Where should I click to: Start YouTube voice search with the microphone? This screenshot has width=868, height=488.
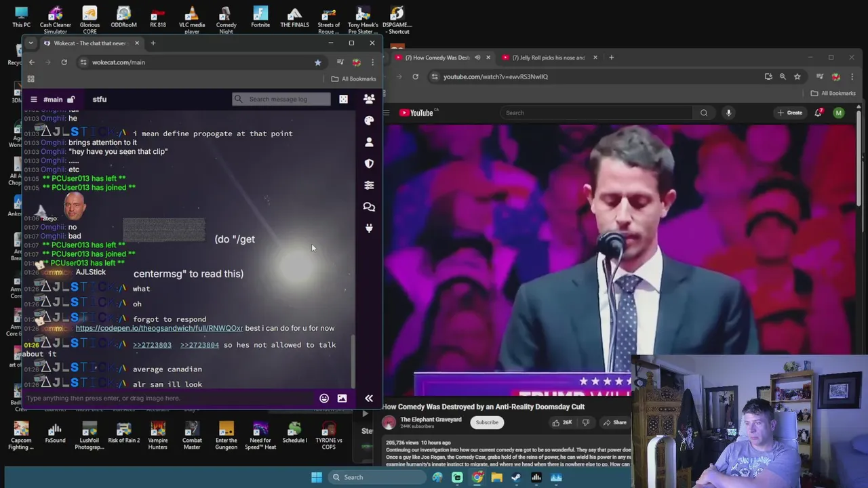[728, 113]
